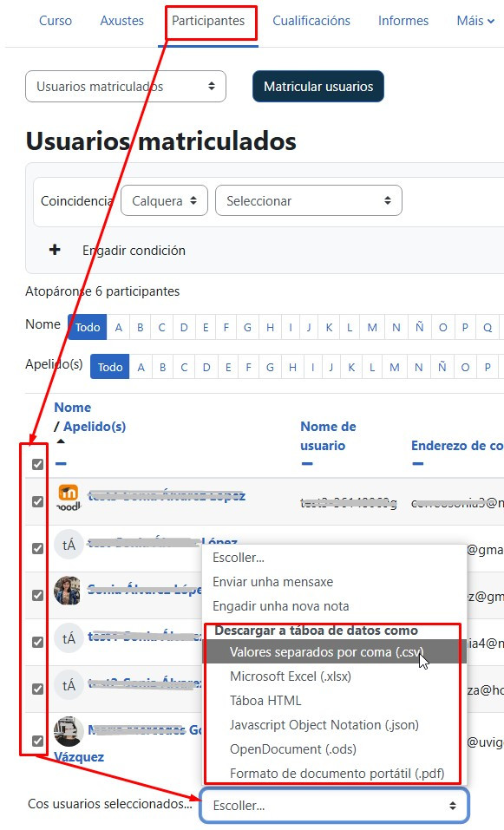
Task: Open the Informes tab
Action: [x=403, y=21]
